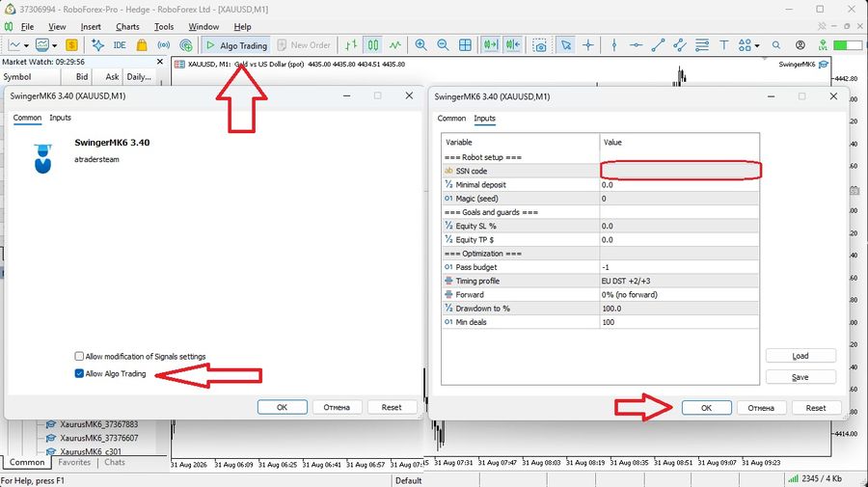Toggle the Algo Trading toolbar button
Viewport: 868px width, 487px height.
pyautogui.click(x=236, y=45)
